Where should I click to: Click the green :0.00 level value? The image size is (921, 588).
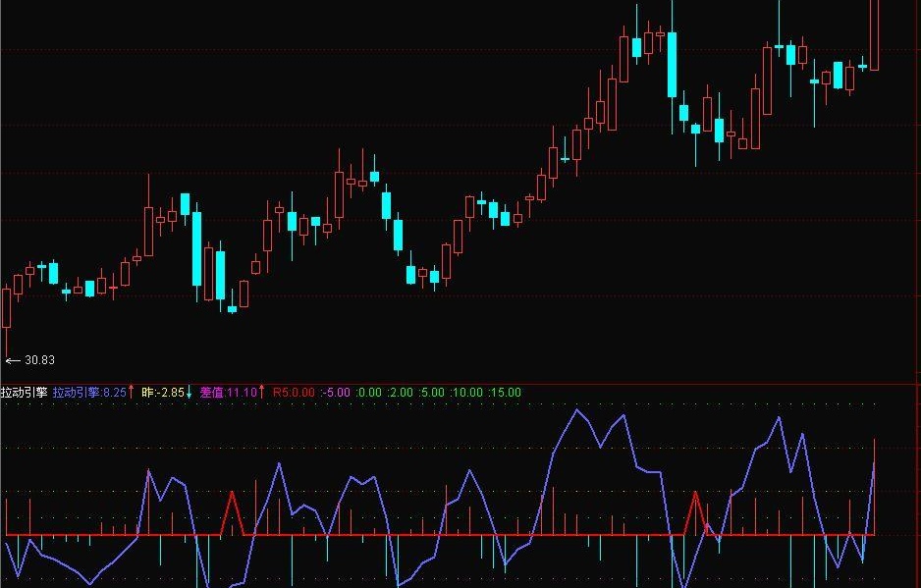coord(369,393)
